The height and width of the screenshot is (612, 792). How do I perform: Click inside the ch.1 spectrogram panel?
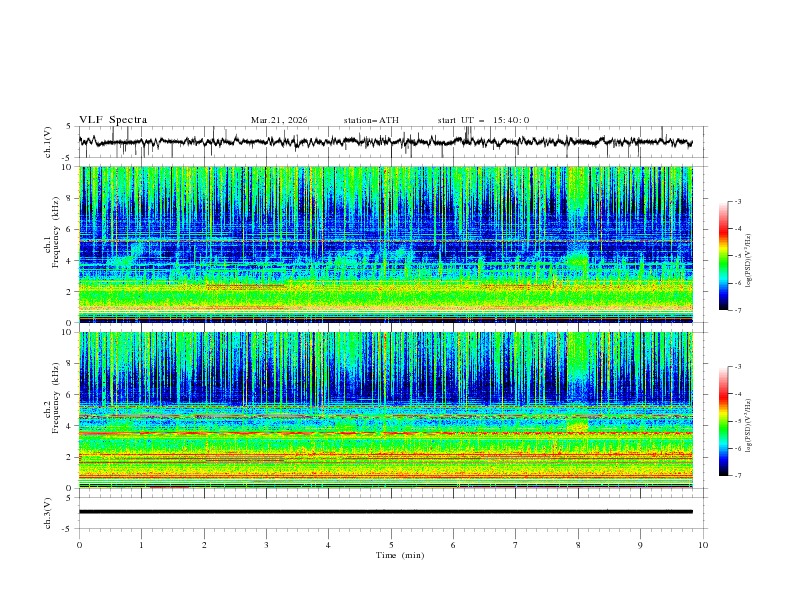385,244
